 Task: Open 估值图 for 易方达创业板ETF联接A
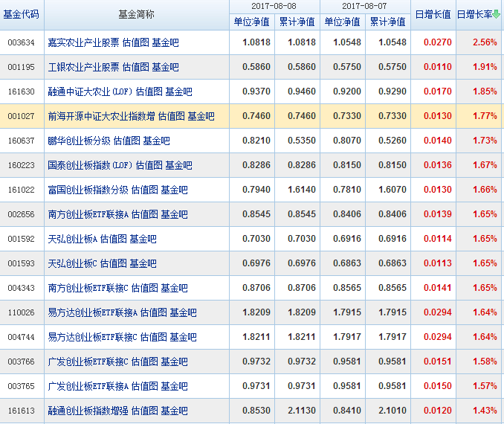154,312
